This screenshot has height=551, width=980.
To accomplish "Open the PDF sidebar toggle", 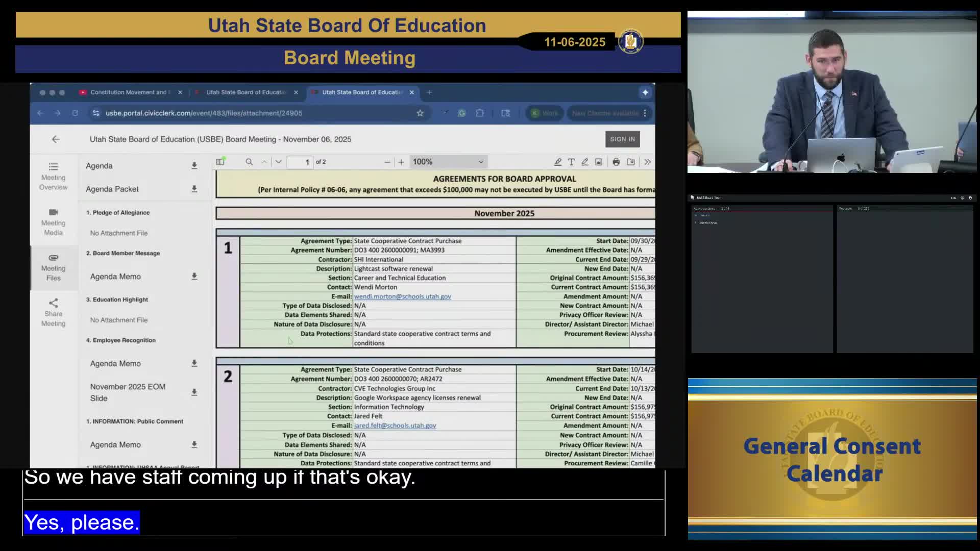I will click(221, 162).
